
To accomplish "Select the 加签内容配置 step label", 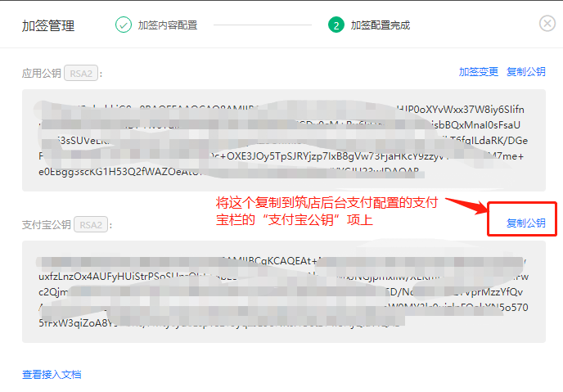I will [x=168, y=25].
